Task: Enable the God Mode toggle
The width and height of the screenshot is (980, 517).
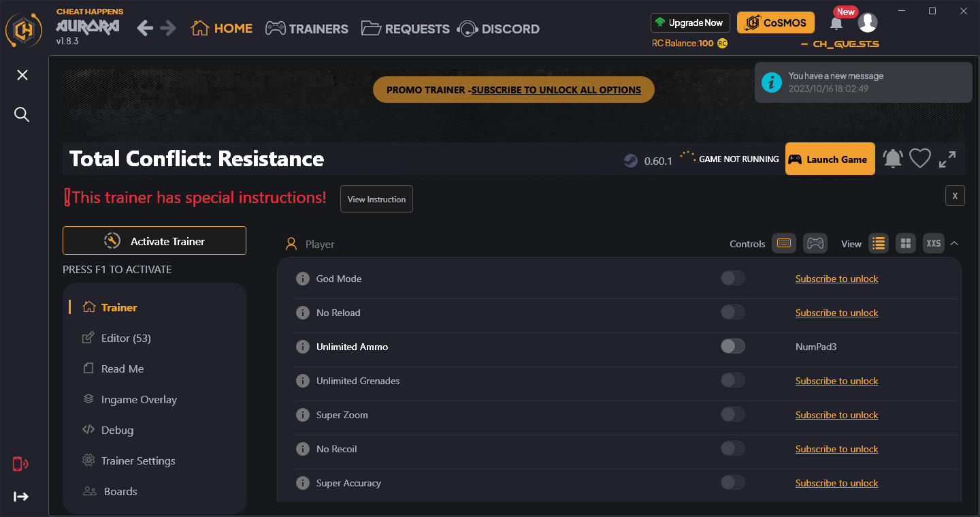Action: tap(733, 278)
